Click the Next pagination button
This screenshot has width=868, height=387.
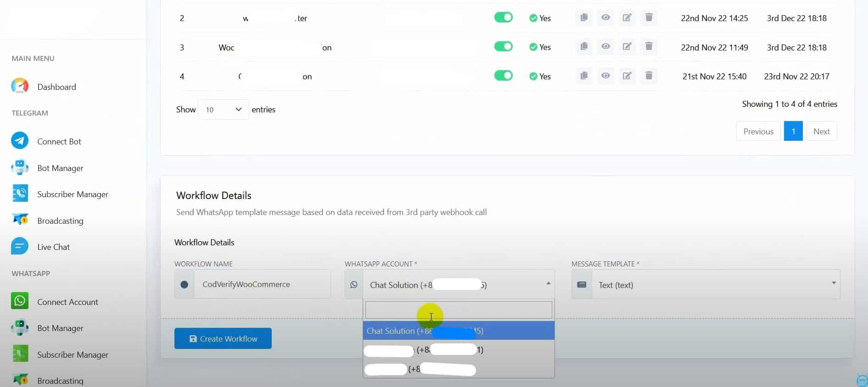click(821, 132)
